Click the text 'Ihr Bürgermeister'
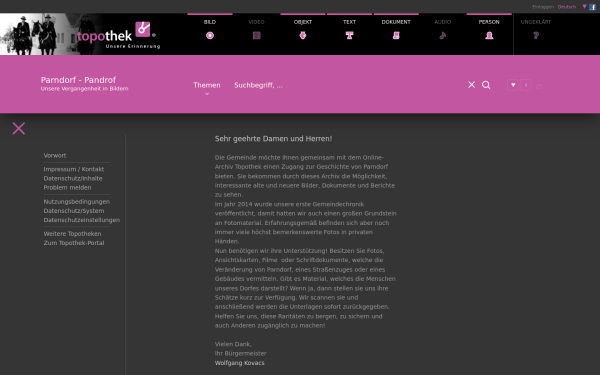The image size is (600, 375). coord(240,354)
